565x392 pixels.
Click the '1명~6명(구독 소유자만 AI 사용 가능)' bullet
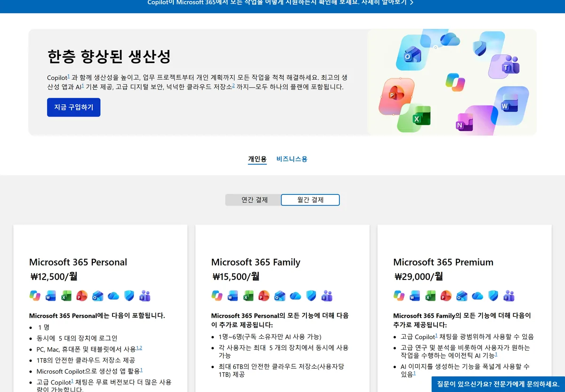270,336
